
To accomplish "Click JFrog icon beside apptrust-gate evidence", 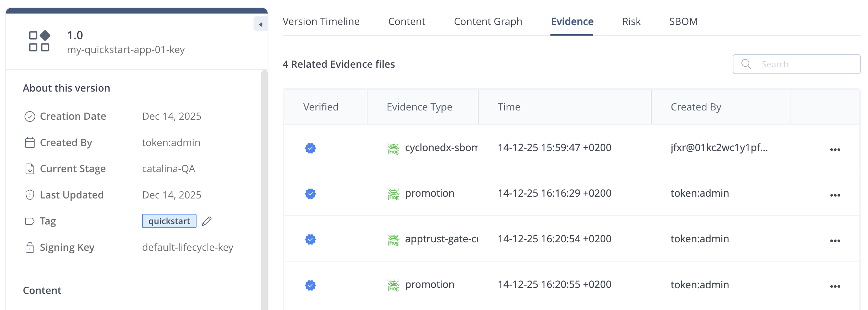I will (393, 239).
